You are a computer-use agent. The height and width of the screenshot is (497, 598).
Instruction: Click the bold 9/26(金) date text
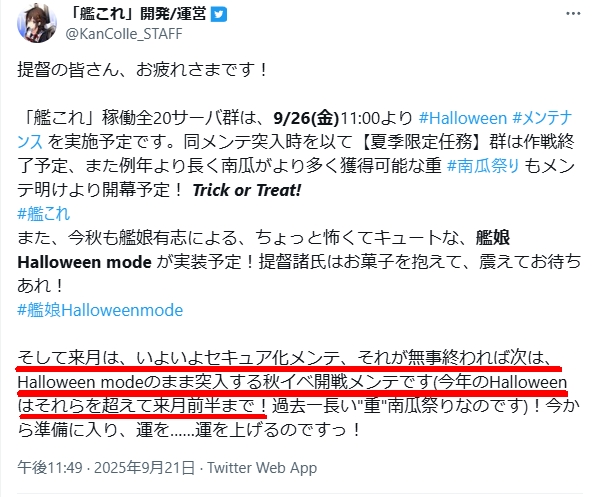306,118
